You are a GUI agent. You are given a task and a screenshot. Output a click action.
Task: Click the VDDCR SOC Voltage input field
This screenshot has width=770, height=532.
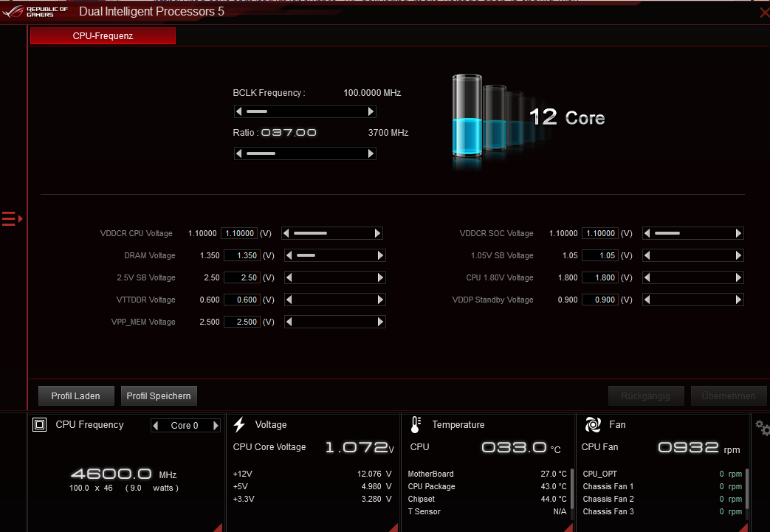[600, 233]
